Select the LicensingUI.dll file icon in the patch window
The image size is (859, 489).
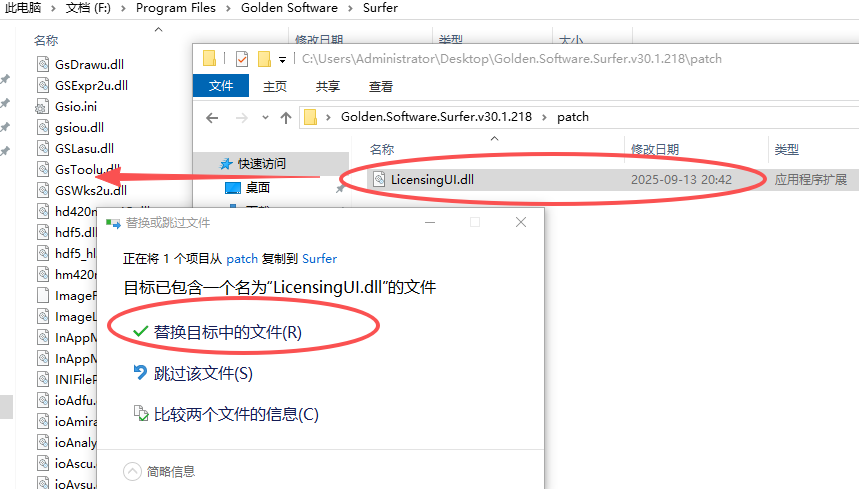[379, 179]
